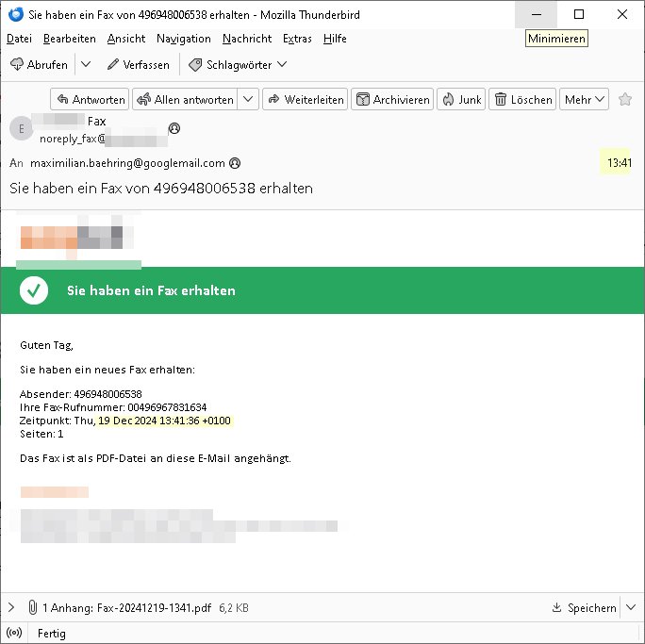Viewport: 645px width, 644px height.
Task: Open the Abrufen dropdown arrow
Action: pyautogui.click(x=85, y=64)
